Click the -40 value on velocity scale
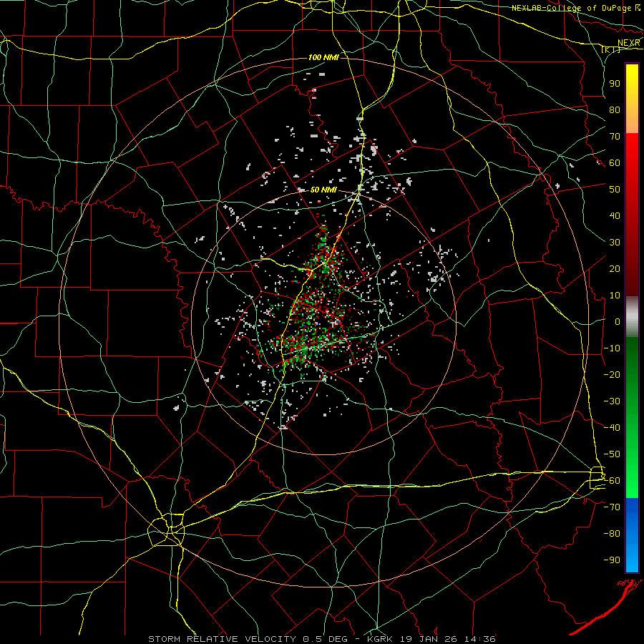The image size is (644, 644). (612, 428)
